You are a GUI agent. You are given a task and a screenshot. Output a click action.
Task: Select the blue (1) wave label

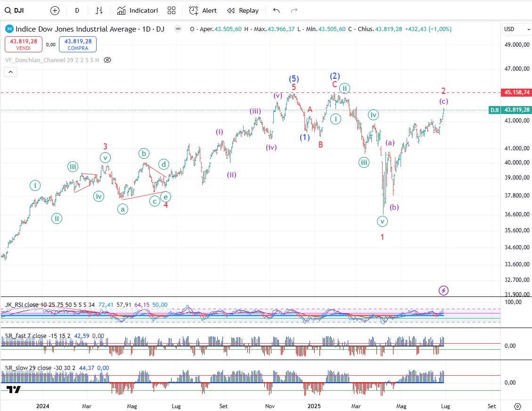[305, 137]
